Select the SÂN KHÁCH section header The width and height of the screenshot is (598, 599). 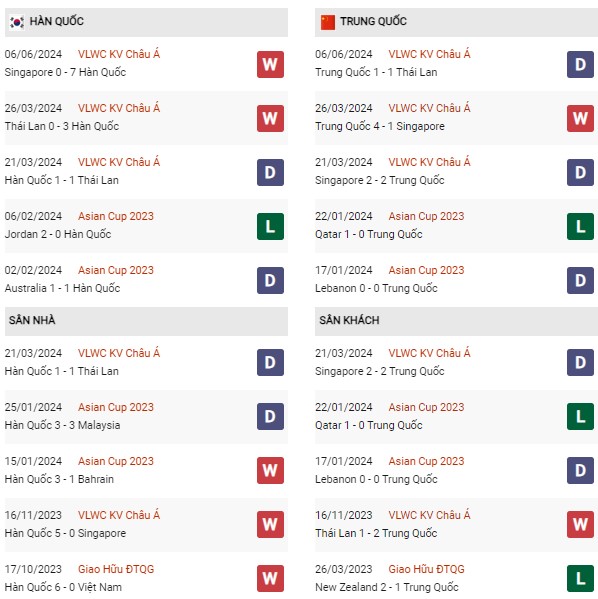pos(456,321)
